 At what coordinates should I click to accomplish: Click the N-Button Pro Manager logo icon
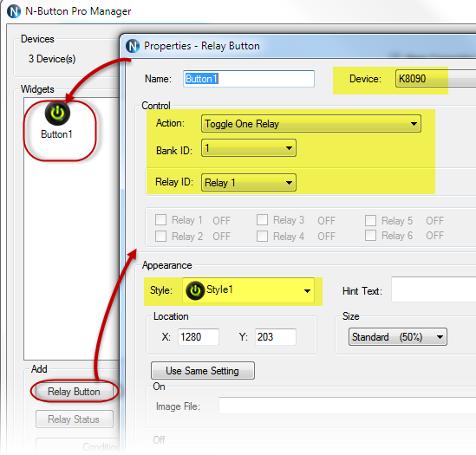click(x=14, y=11)
